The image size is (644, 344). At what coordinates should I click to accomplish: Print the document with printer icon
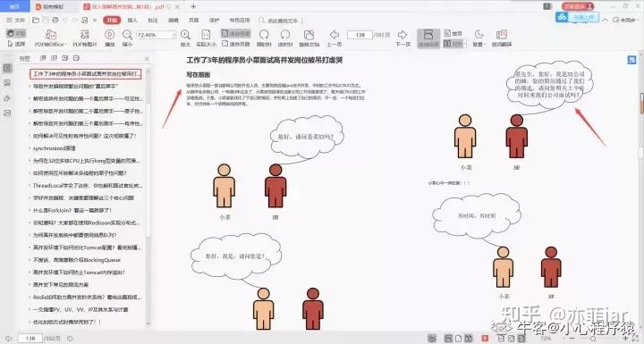[x=55, y=20]
